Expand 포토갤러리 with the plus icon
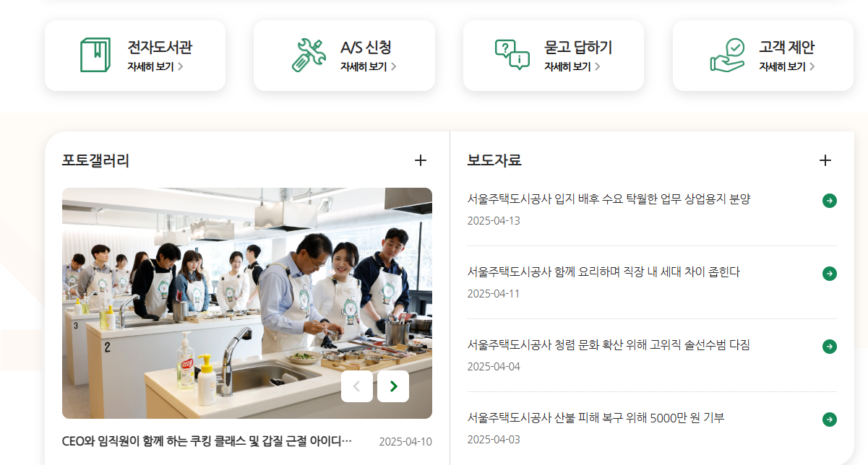The image size is (868, 465). (x=421, y=160)
